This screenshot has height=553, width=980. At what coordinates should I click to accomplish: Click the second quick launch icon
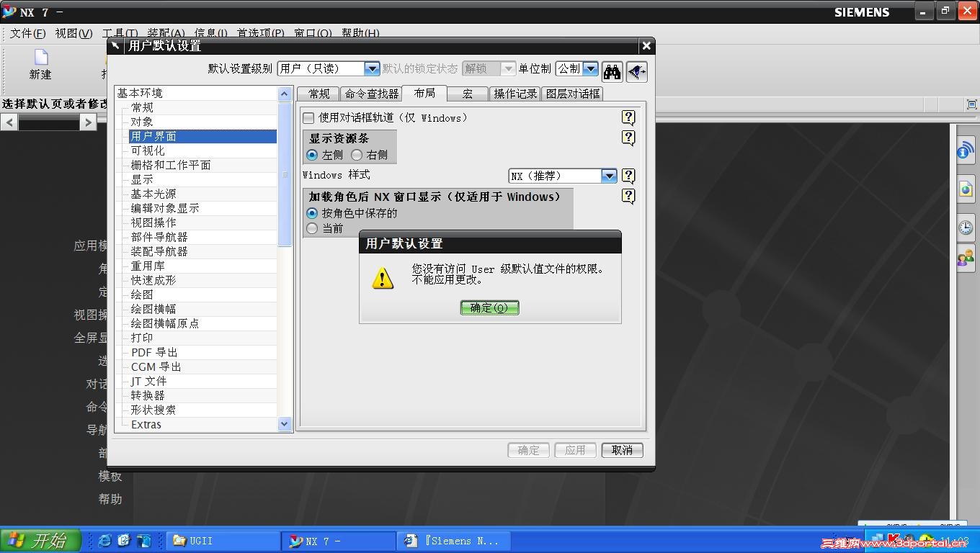[x=124, y=540]
